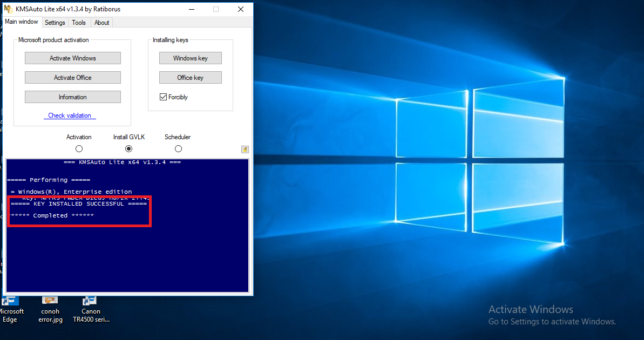This screenshot has width=644, height=340.
Task: Click the Windows(R), Enterprise edition log line
Action: 71,192
